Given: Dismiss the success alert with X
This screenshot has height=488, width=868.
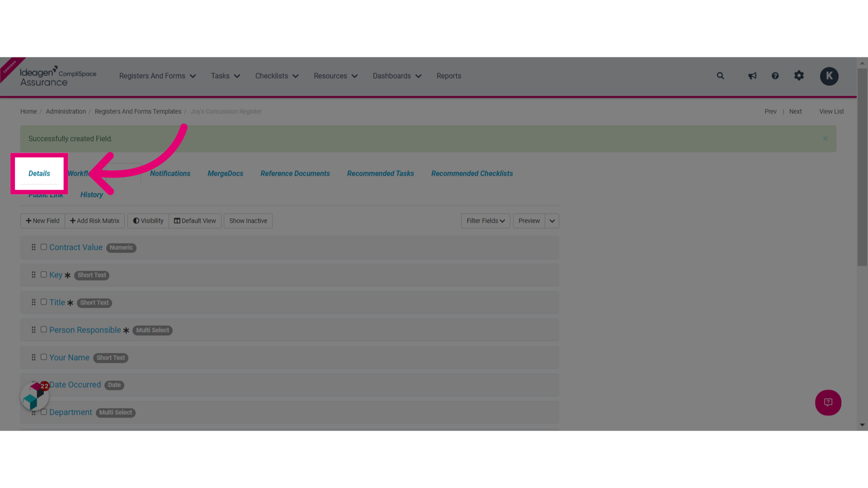Looking at the screenshot, I should coord(825,139).
